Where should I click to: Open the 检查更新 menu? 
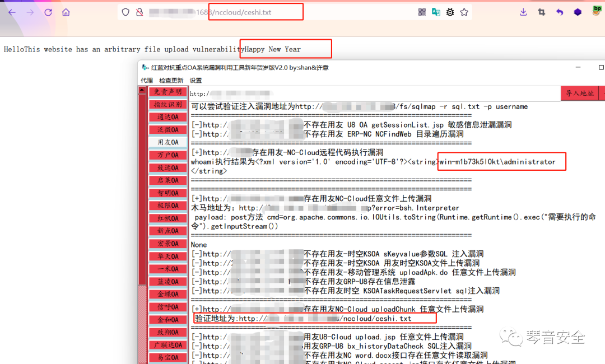[x=171, y=80]
